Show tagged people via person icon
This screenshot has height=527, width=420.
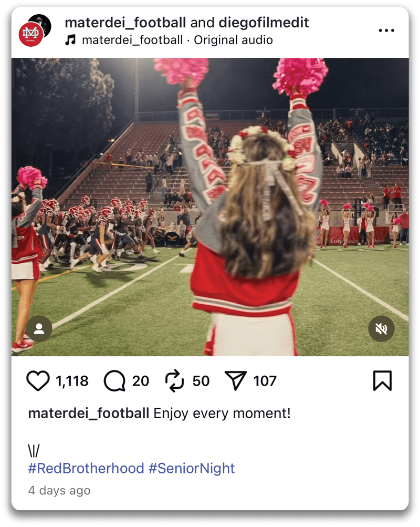(x=39, y=329)
